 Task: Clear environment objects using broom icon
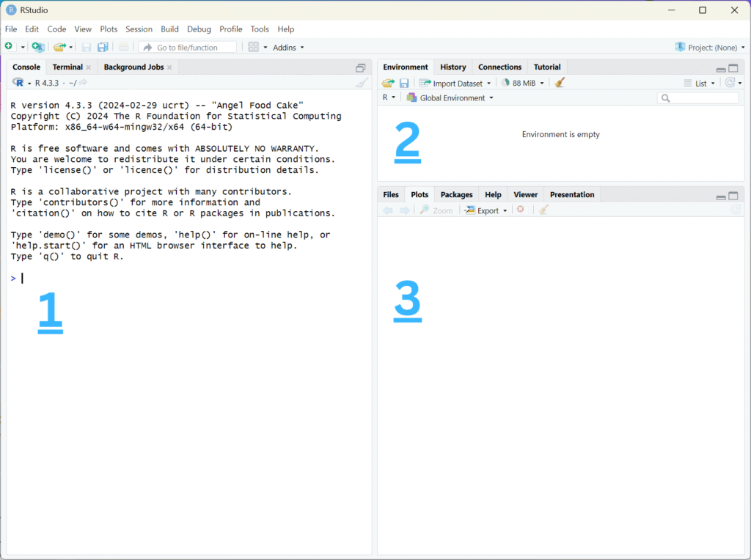(560, 82)
